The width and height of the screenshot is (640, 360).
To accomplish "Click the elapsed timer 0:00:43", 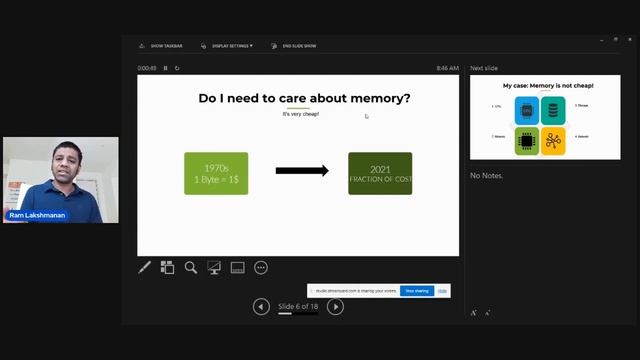I will 147,68.
